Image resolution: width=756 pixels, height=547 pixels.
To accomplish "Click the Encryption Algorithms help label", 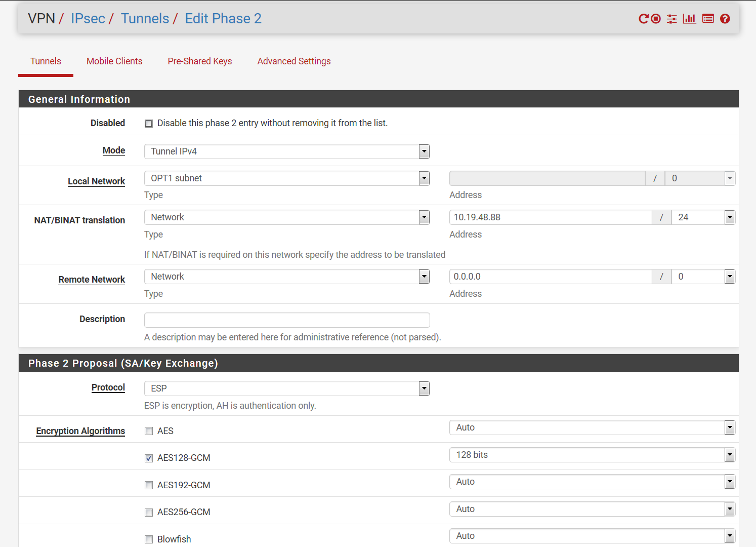I will pos(80,431).
